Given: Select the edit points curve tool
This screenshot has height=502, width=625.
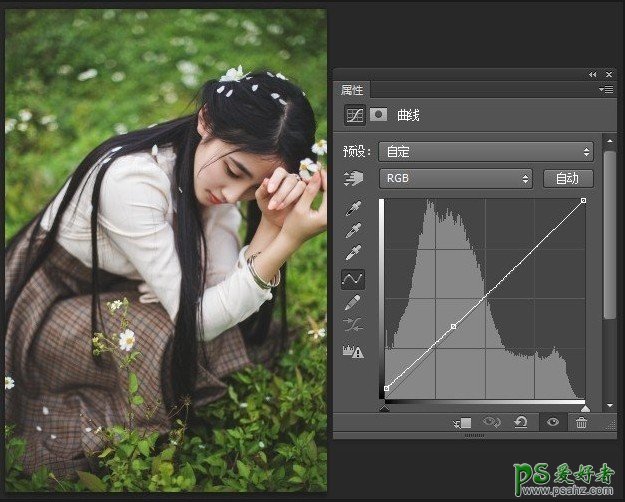Looking at the screenshot, I should pyautogui.click(x=354, y=278).
